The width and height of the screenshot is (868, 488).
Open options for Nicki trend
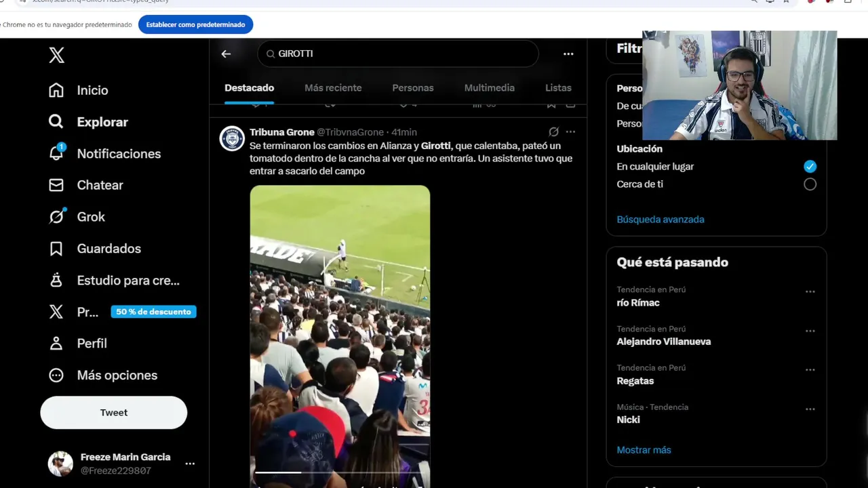tap(810, 409)
